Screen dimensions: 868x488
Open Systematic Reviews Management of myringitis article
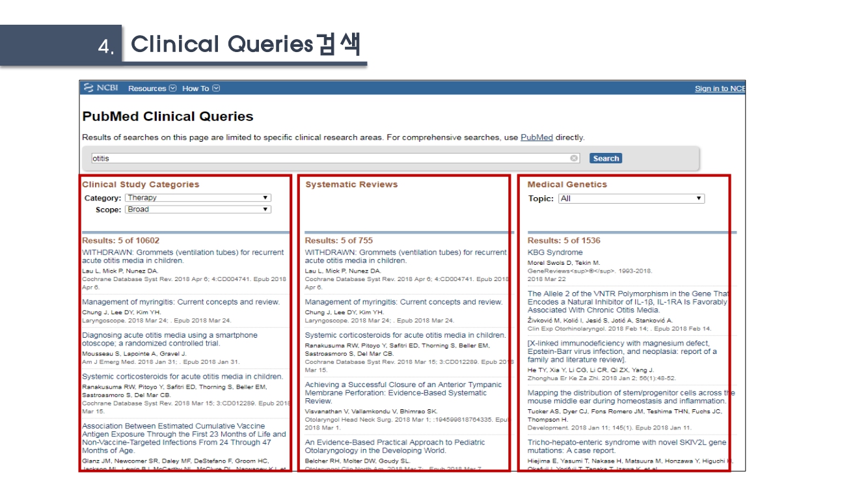(x=403, y=302)
